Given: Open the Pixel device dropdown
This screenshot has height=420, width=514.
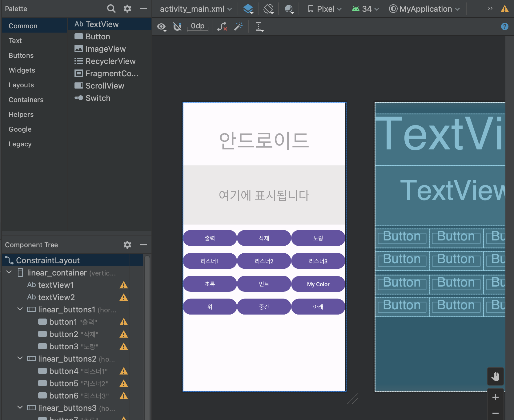Looking at the screenshot, I should click(x=325, y=9).
